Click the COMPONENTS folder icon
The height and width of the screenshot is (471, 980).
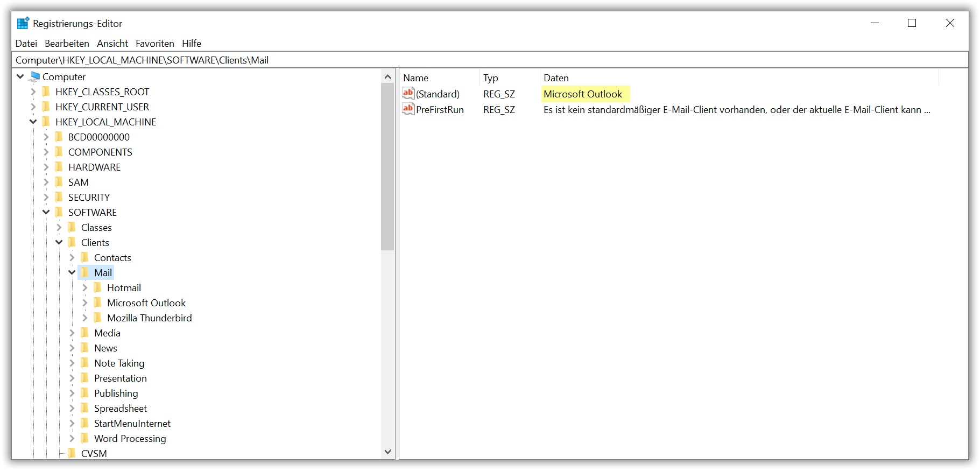(x=59, y=152)
